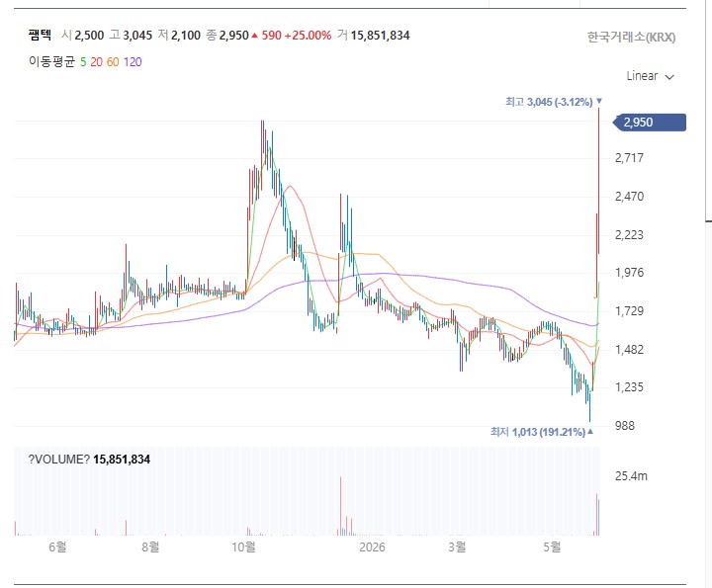Click the 25.4m volume axis label

click(x=631, y=476)
